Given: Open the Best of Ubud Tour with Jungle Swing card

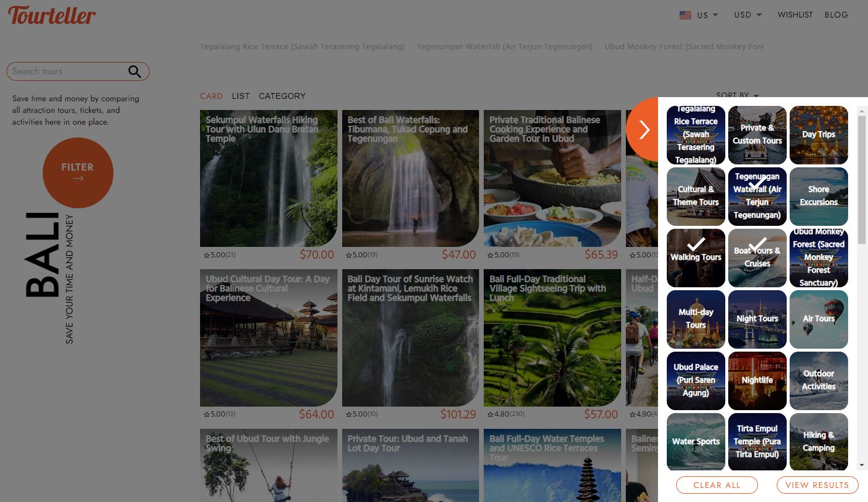Looking at the screenshot, I should 268,465.
